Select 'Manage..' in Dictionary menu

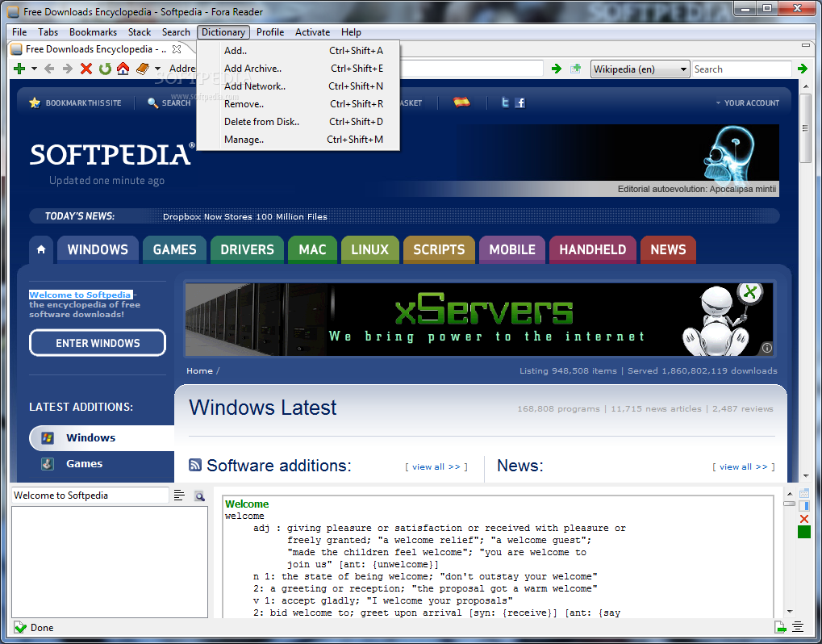(x=298, y=140)
